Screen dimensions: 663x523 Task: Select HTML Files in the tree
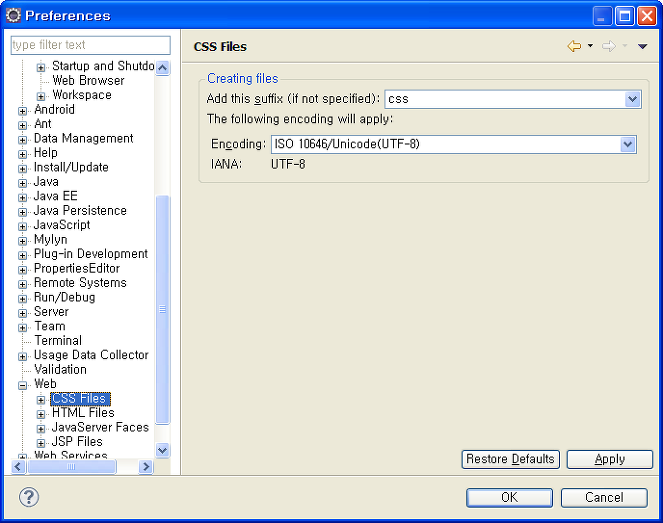point(83,413)
